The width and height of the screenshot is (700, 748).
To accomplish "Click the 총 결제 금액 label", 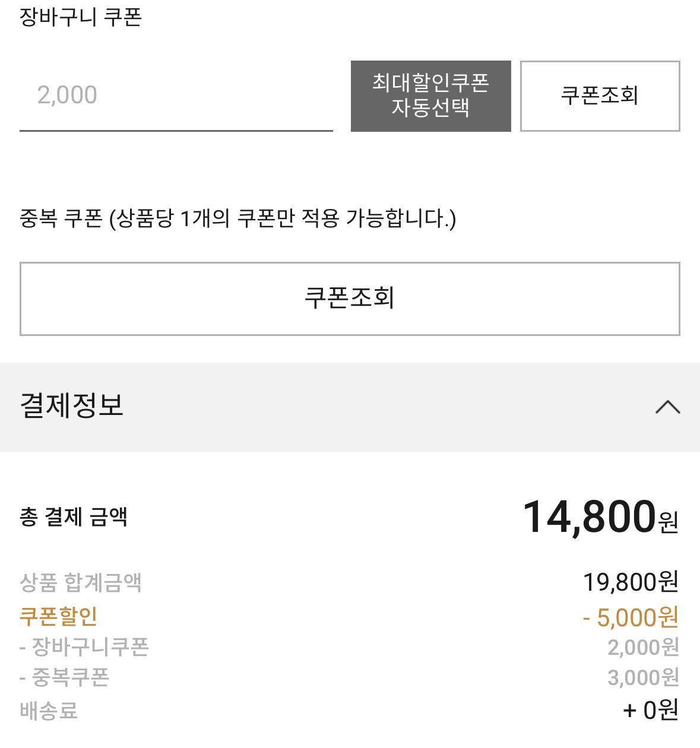I will (x=74, y=516).
